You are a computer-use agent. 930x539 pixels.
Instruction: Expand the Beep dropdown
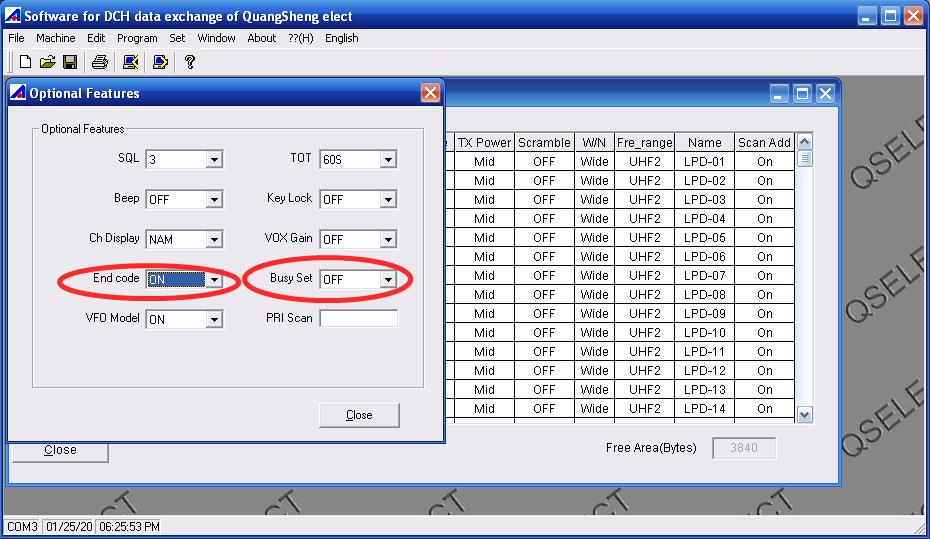tap(214, 199)
